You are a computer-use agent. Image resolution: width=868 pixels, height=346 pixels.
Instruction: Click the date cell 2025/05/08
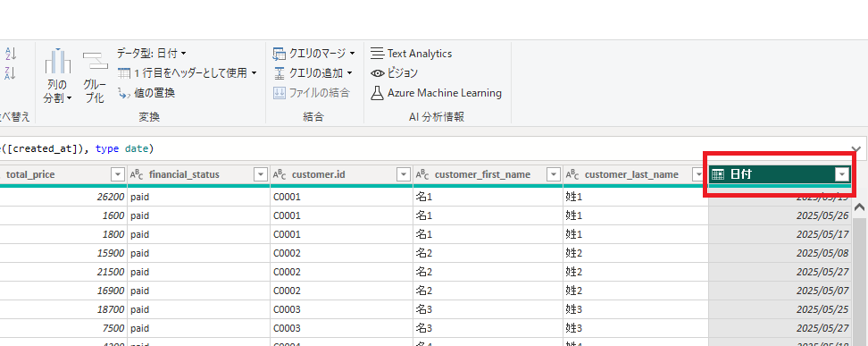point(780,253)
